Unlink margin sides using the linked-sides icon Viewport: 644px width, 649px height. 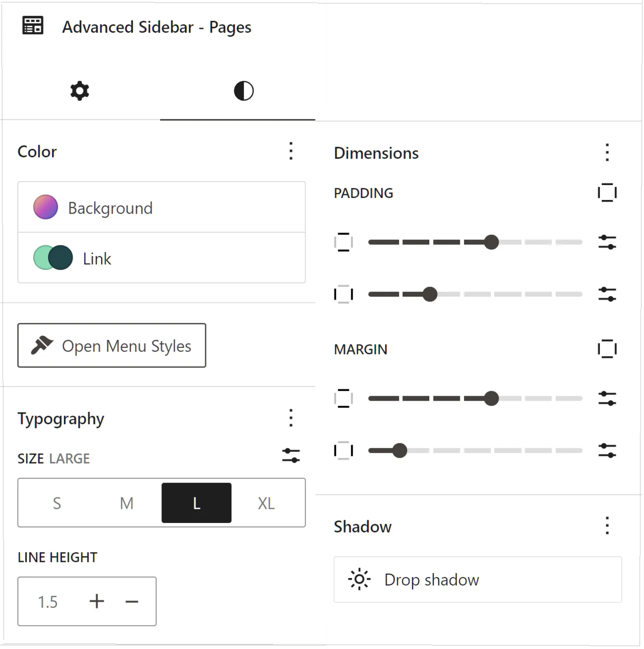coord(607,349)
